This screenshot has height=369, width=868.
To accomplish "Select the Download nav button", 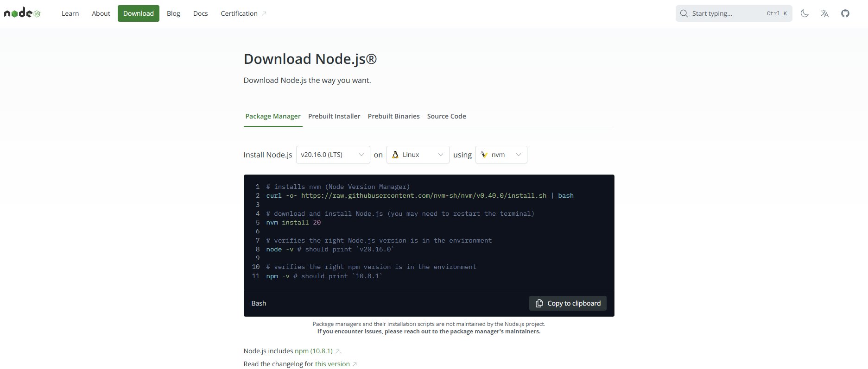I will click(x=139, y=13).
